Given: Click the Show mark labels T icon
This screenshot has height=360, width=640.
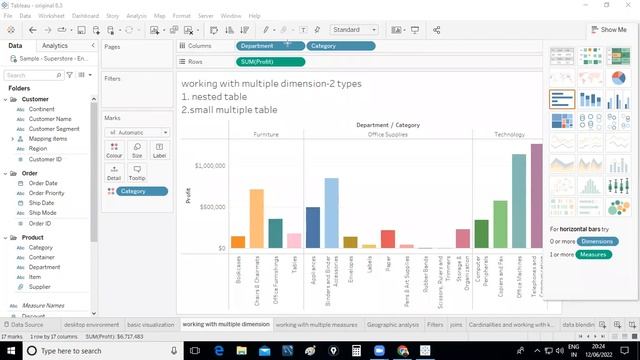Looking at the screenshot, I should click(303, 30).
